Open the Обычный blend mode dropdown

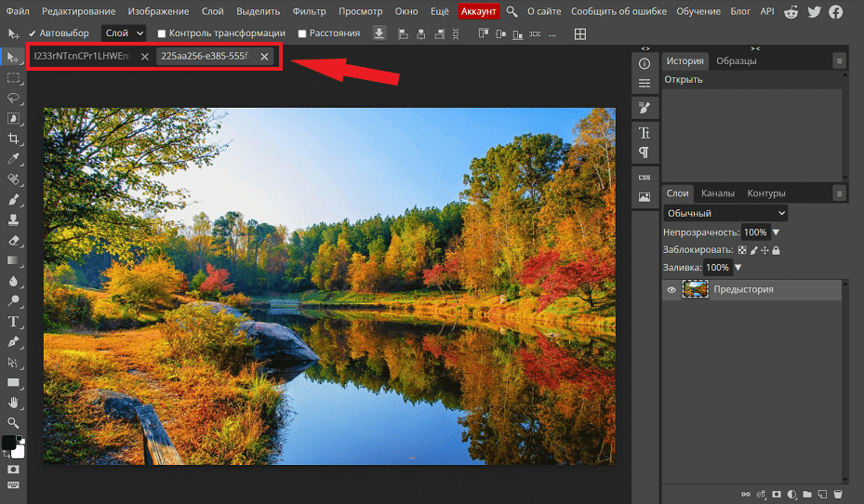pyautogui.click(x=725, y=214)
